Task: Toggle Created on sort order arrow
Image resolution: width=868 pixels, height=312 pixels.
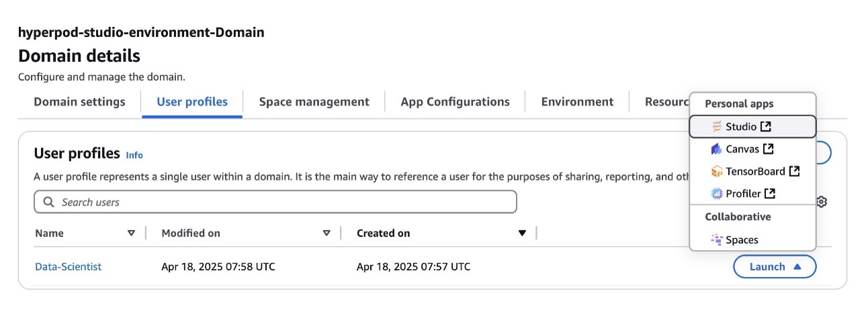Action: pyautogui.click(x=522, y=233)
